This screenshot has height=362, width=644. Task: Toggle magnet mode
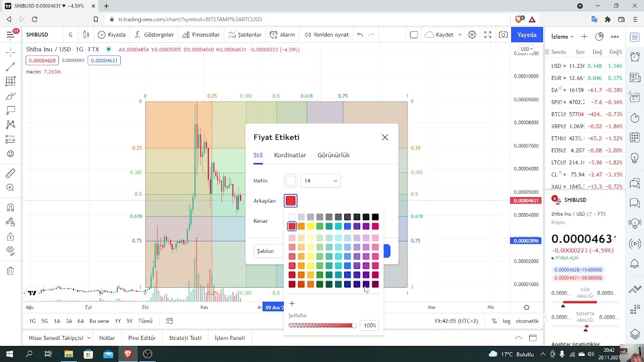(11, 208)
